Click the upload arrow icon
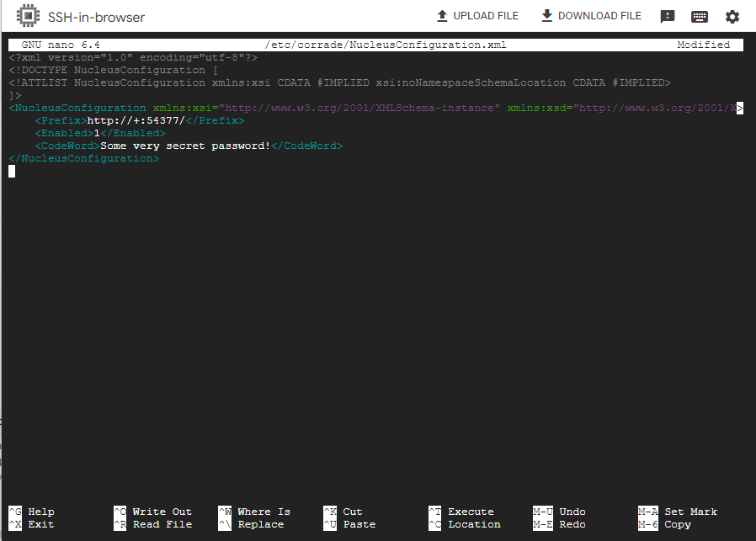 point(442,16)
